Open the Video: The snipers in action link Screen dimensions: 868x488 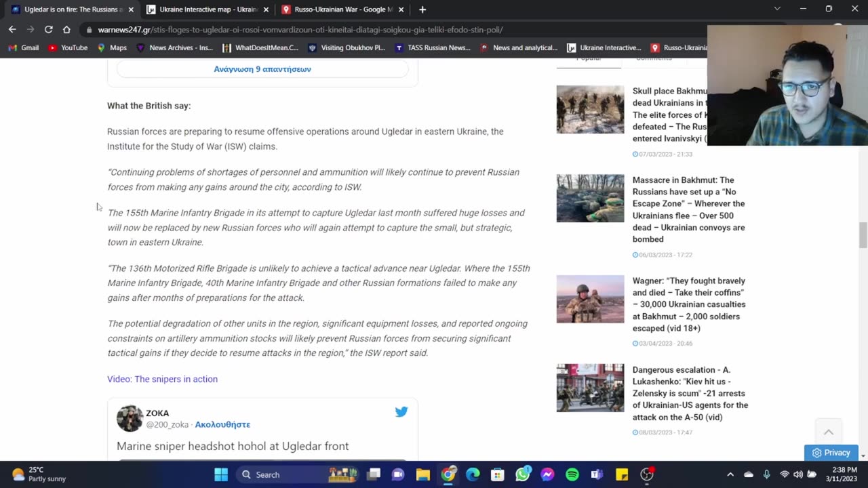tap(162, 379)
